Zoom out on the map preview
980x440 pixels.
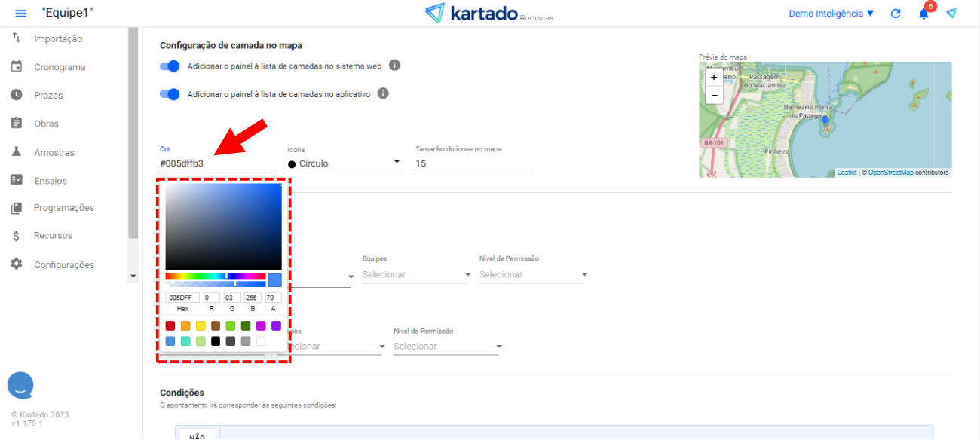click(x=714, y=95)
